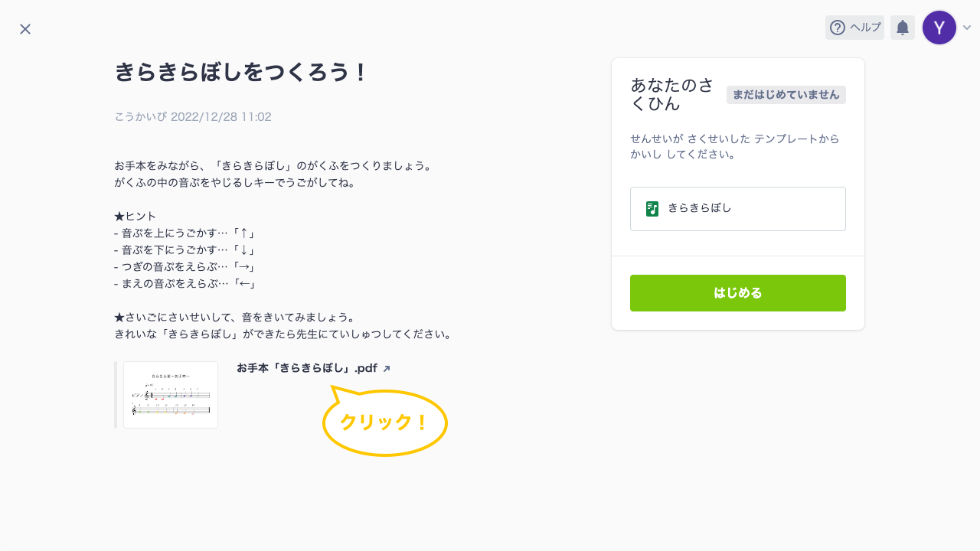980x551 pixels.
Task: Click the bold PDF filename text
Action: (306, 368)
